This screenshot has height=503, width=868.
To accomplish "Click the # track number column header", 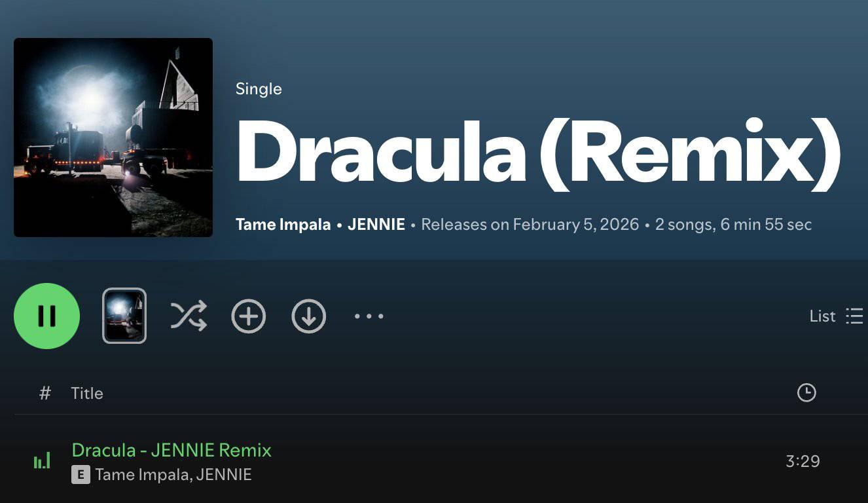I will tap(45, 393).
